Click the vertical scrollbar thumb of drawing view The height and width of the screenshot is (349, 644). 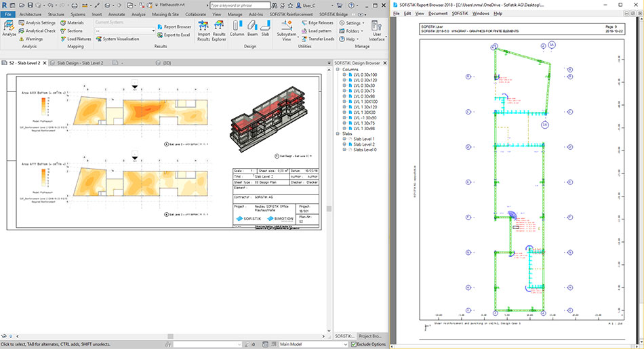(329, 209)
